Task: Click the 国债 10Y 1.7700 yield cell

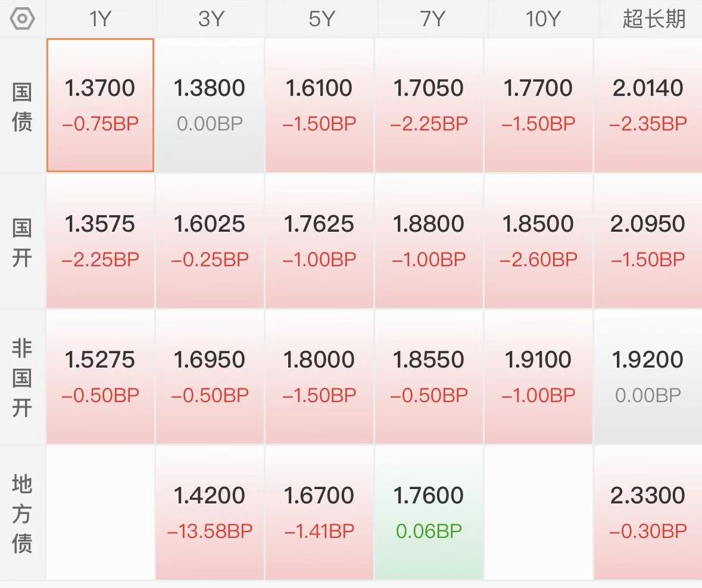Action: (538, 105)
